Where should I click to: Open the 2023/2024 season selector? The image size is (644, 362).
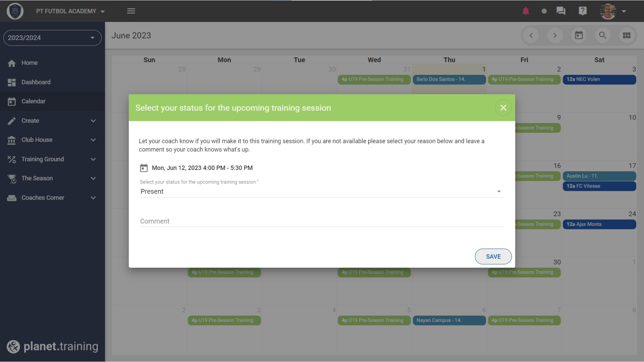point(52,38)
